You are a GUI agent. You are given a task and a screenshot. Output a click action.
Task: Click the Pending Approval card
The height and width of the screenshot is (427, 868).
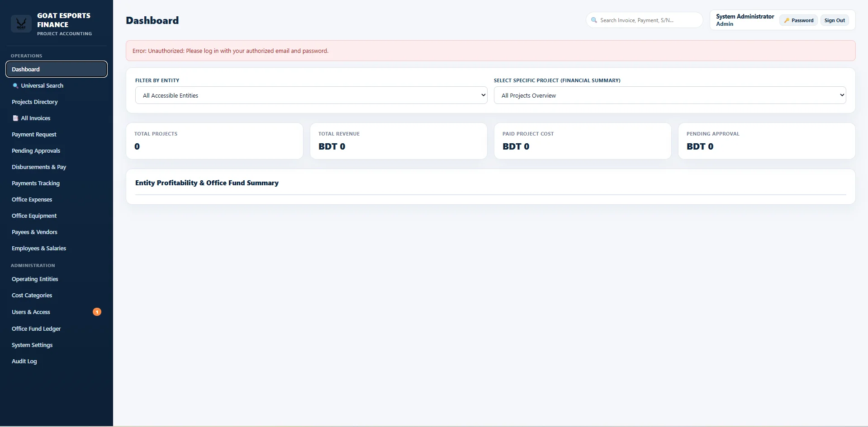coord(767,141)
